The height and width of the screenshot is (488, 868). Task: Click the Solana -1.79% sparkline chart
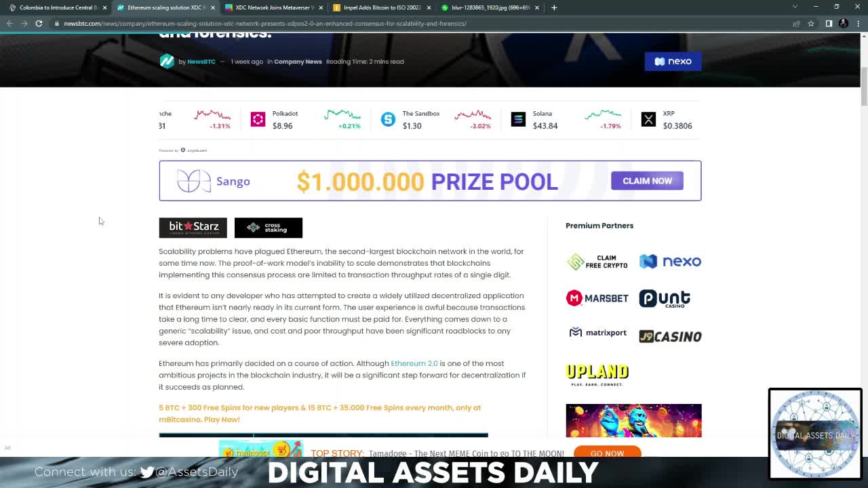[603, 115]
